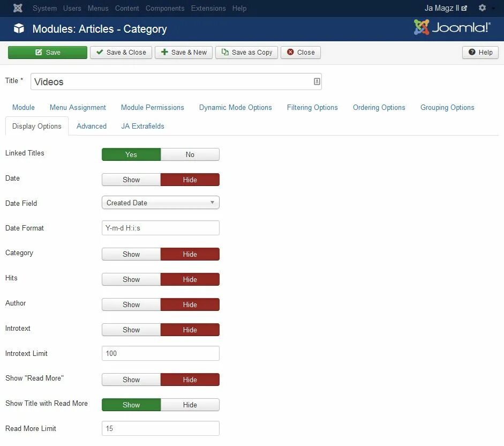Open Ja Magz II site preview link
This screenshot has height=446, width=504.
point(446,8)
